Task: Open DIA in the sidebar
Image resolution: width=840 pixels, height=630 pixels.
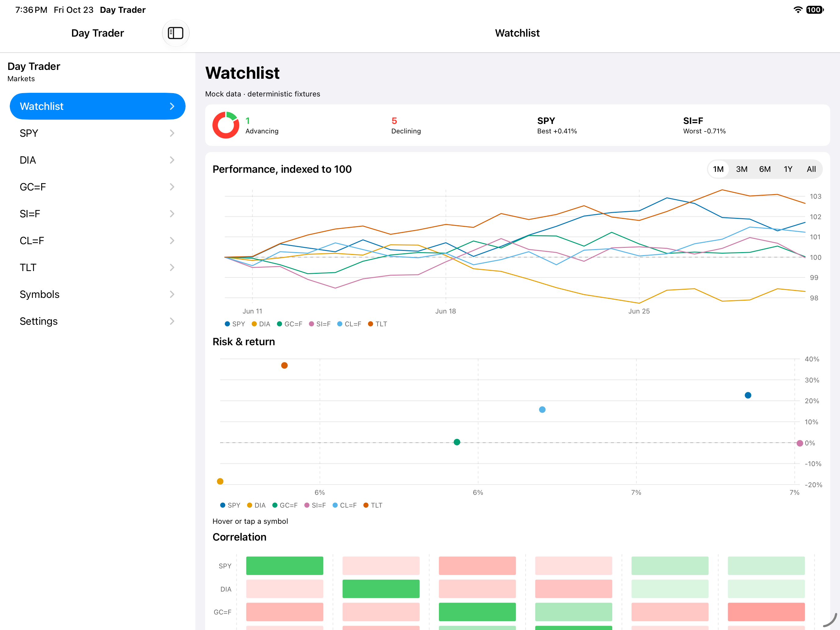Action: (98, 160)
